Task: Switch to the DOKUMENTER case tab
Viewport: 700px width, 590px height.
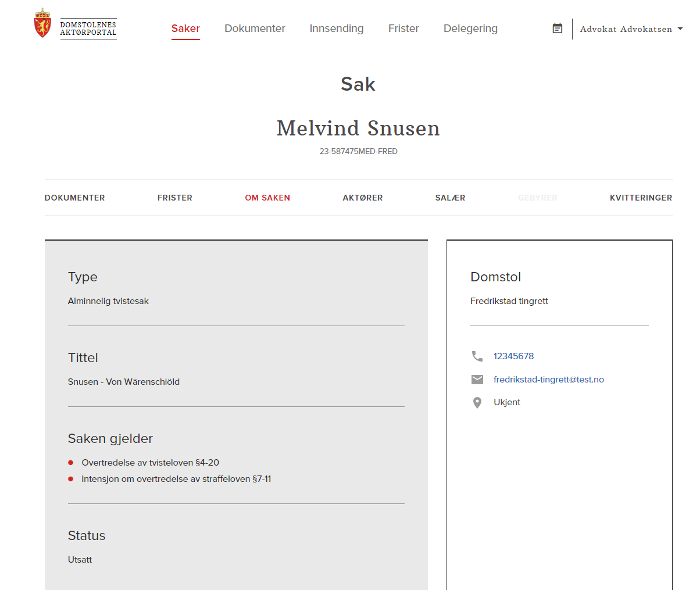Action: tap(75, 198)
